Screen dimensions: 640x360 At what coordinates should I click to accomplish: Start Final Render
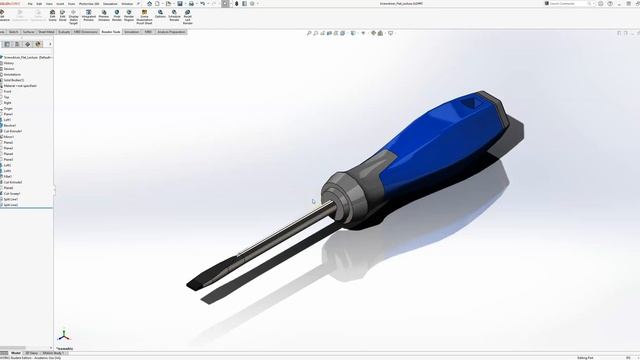pyautogui.click(x=117, y=16)
